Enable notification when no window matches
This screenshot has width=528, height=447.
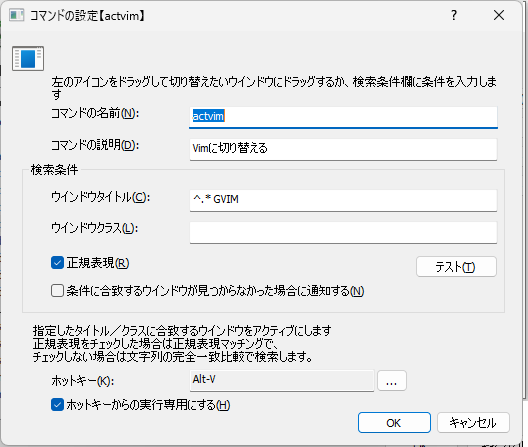pos(57,290)
